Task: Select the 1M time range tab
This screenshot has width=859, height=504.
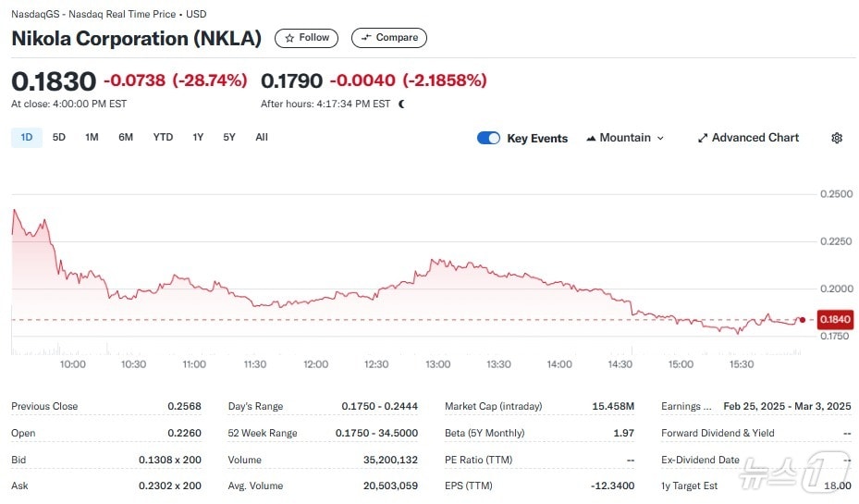Action: click(x=92, y=137)
